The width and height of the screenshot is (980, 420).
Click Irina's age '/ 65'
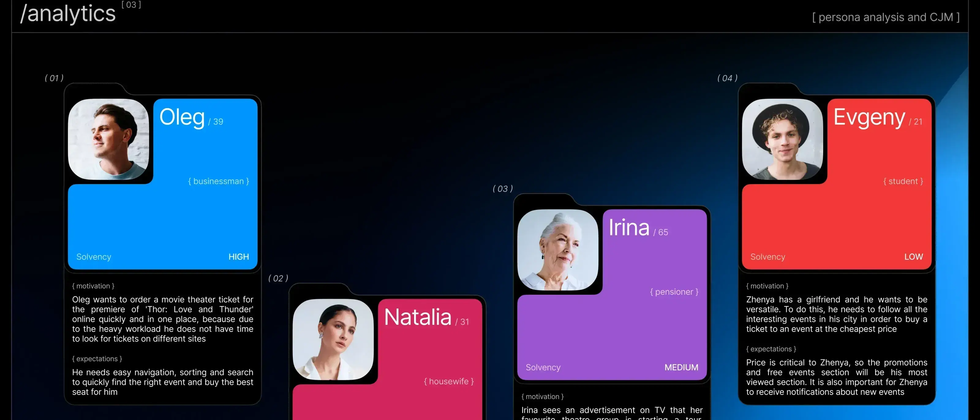(661, 232)
